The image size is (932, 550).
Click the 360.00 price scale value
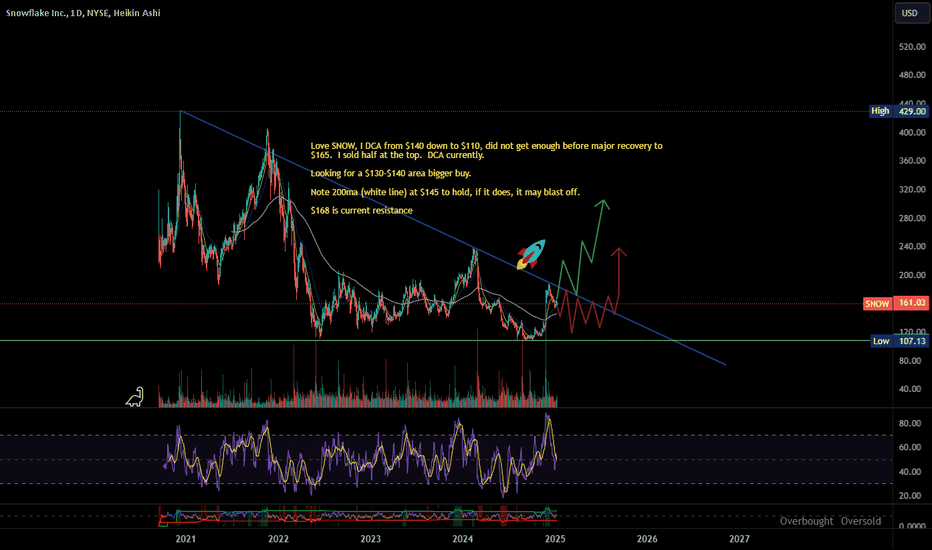pyautogui.click(x=912, y=161)
